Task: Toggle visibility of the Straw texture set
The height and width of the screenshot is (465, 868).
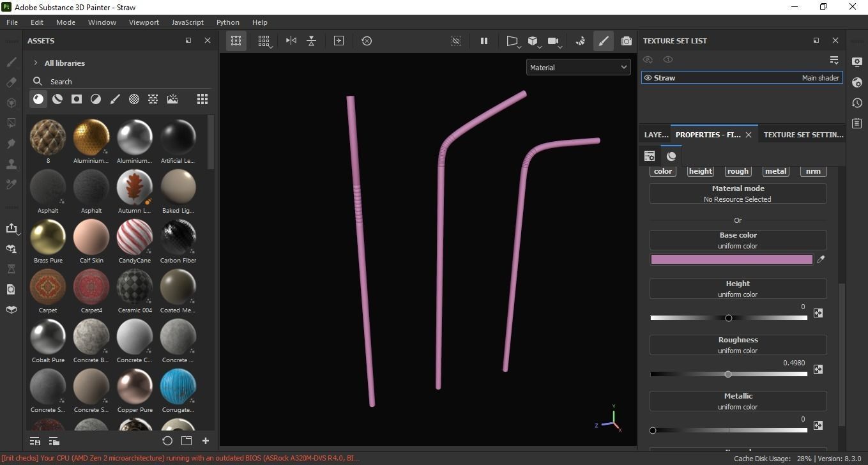Action: click(648, 78)
